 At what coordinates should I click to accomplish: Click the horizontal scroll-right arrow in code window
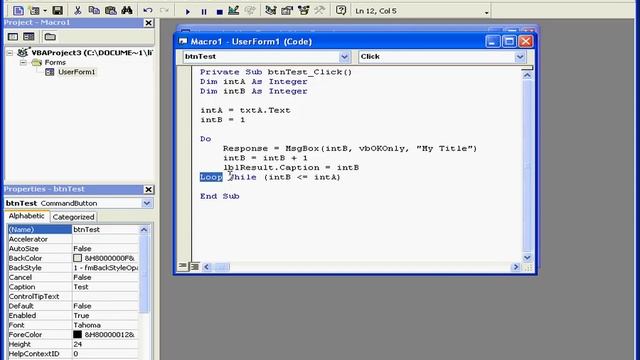pos(516,267)
